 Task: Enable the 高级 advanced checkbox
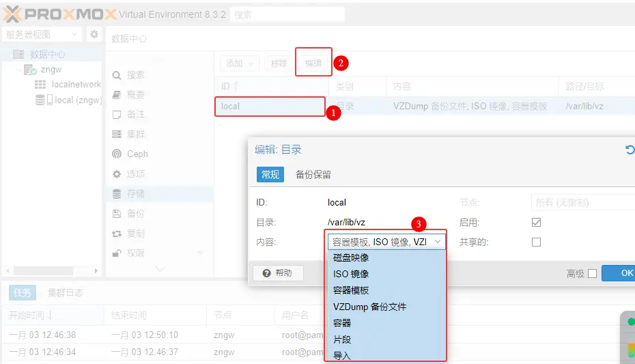(x=592, y=274)
